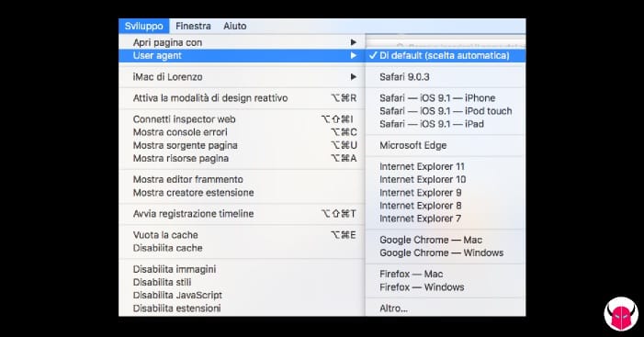Toggle Disabilita cache
Image resolution: width=644 pixels, height=337 pixels.
tap(242, 248)
